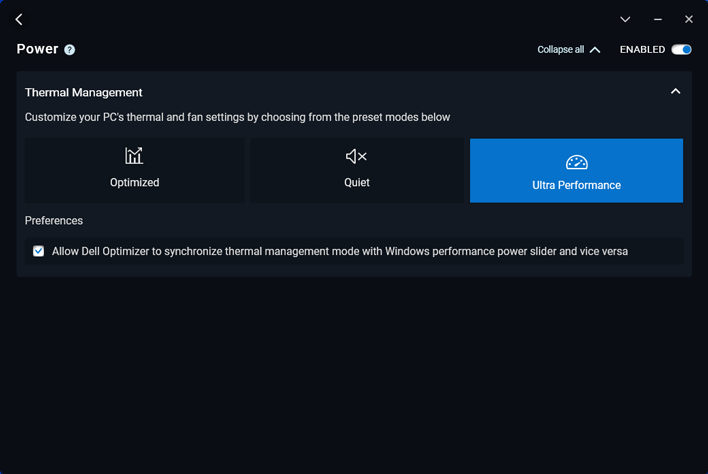Uncheck the synchronize thermal management checkbox
This screenshot has height=474, width=708.
click(x=38, y=251)
